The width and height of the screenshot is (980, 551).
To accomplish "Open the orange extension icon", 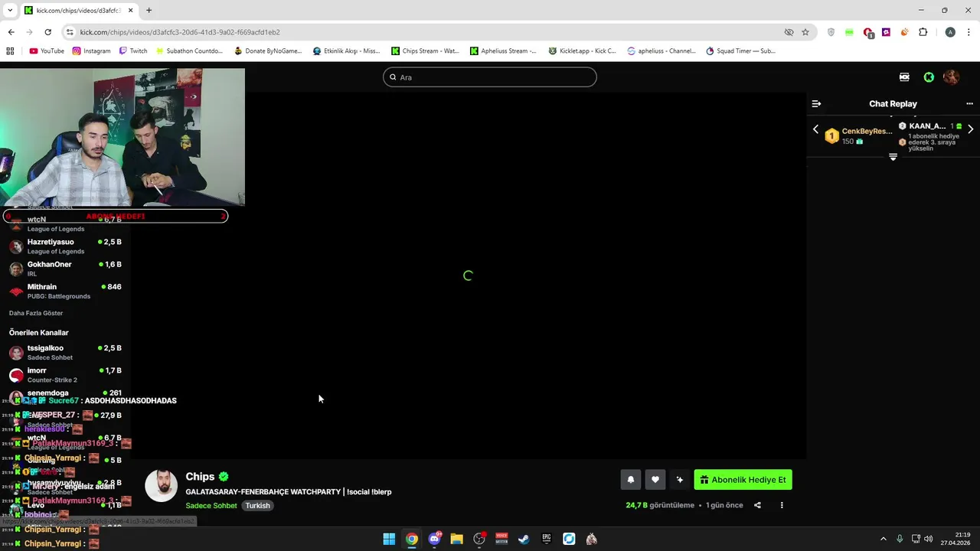I will click(x=904, y=32).
